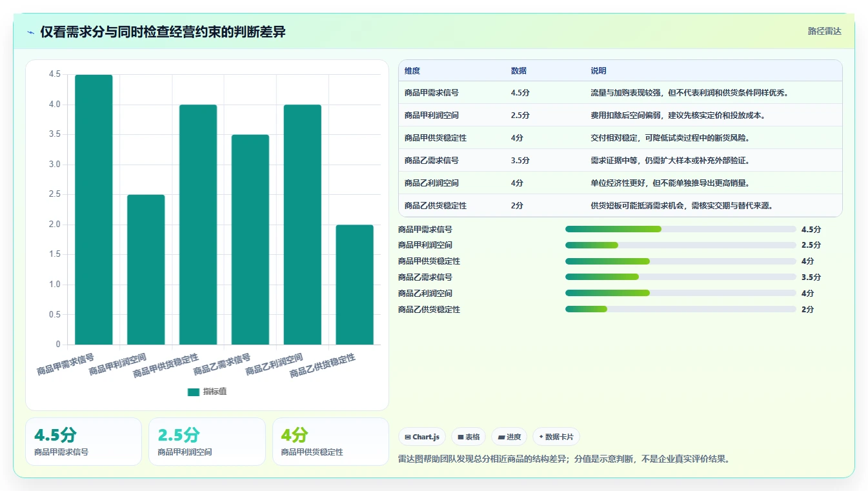
Task: Click the x-axis label 商品甲需求信号
Action: [65, 365]
